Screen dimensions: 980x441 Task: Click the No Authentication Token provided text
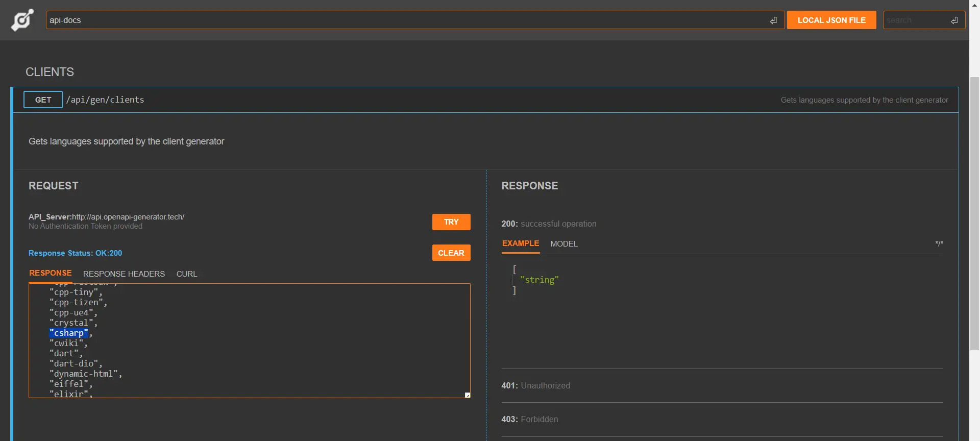[85, 226]
